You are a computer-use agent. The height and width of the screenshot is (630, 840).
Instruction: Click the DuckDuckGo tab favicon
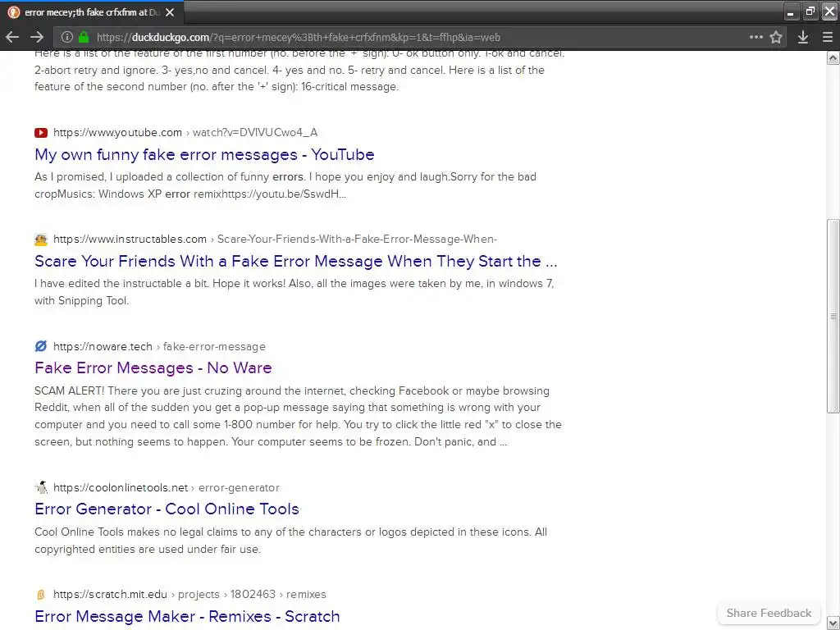coord(13,11)
